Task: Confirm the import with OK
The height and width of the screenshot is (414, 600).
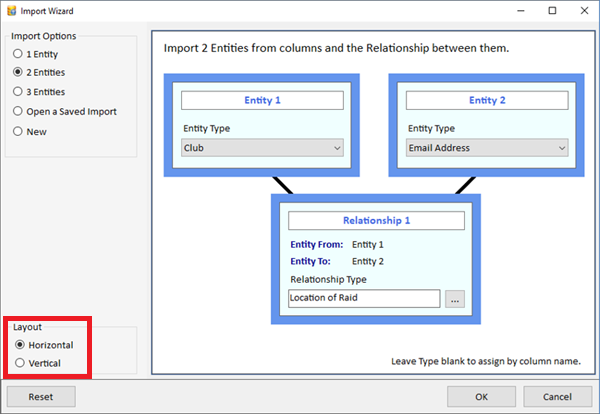Action: click(x=481, y=397)
